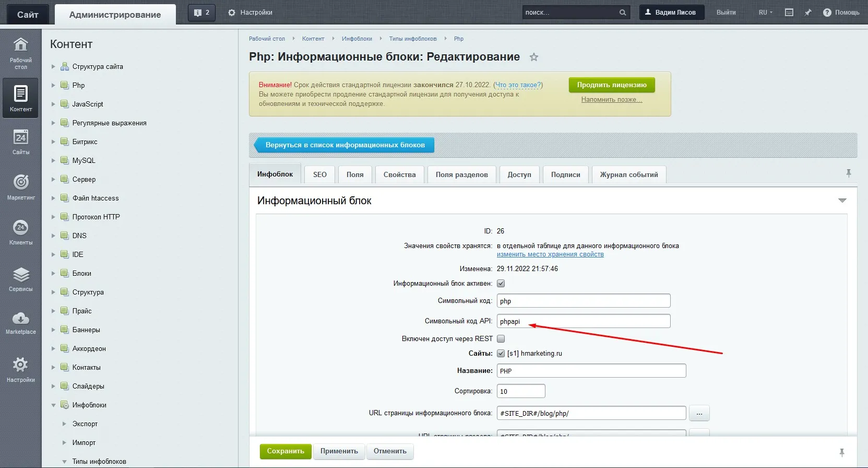This screenshot has height=468, width=868.
Task: Click Вернуться в список информационных блоков
Action: pyautogui.click(x=344, y=145)
